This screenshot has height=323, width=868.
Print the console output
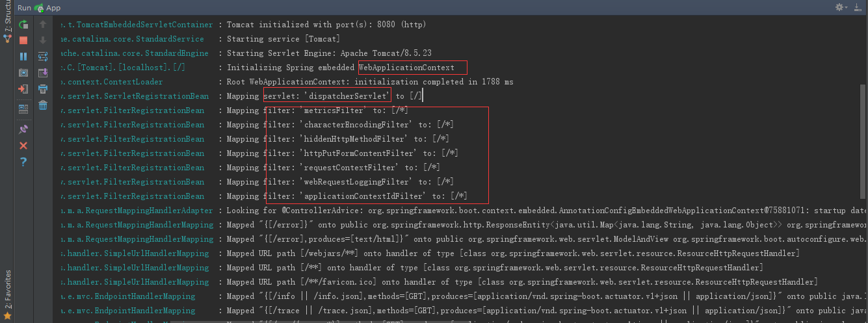pos(43,89)
